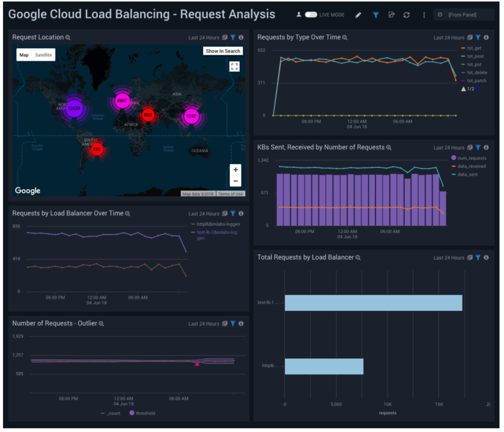
Task: Open magnifier beside Total Requests by Load Balancer
Action: click(x=358, y=258)
